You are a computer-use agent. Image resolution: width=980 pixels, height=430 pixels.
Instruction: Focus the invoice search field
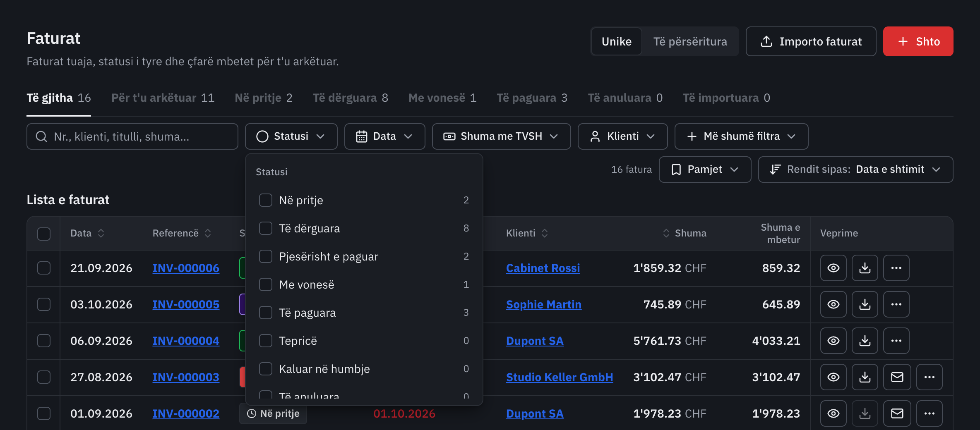click(132, 136)
